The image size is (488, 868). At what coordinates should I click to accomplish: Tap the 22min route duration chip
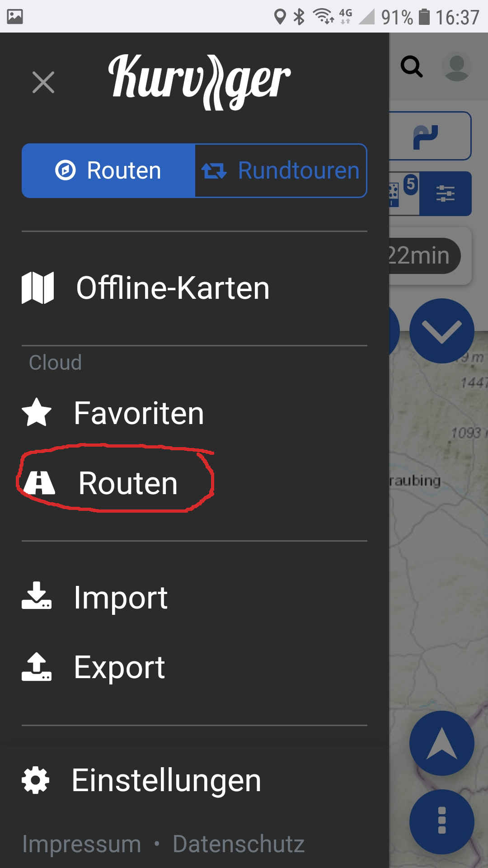point(422,255)
